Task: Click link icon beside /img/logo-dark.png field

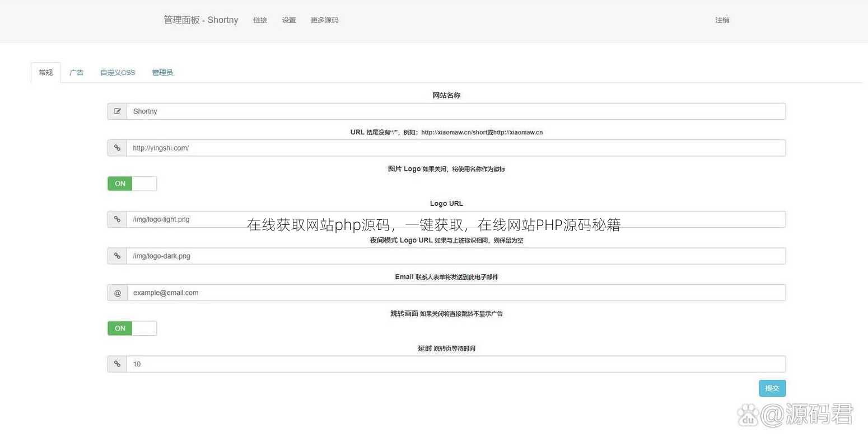Action: pyautogui.click(x=117, y=256)
